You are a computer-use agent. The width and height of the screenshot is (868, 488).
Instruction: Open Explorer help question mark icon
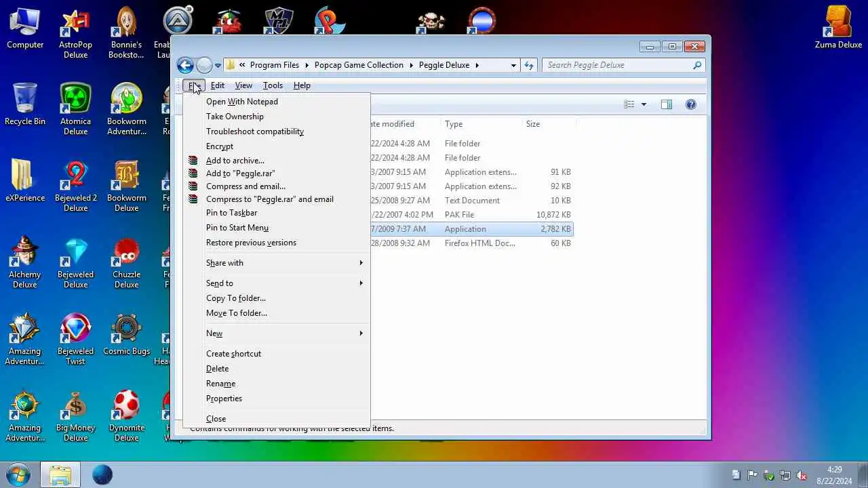[690, 104]
